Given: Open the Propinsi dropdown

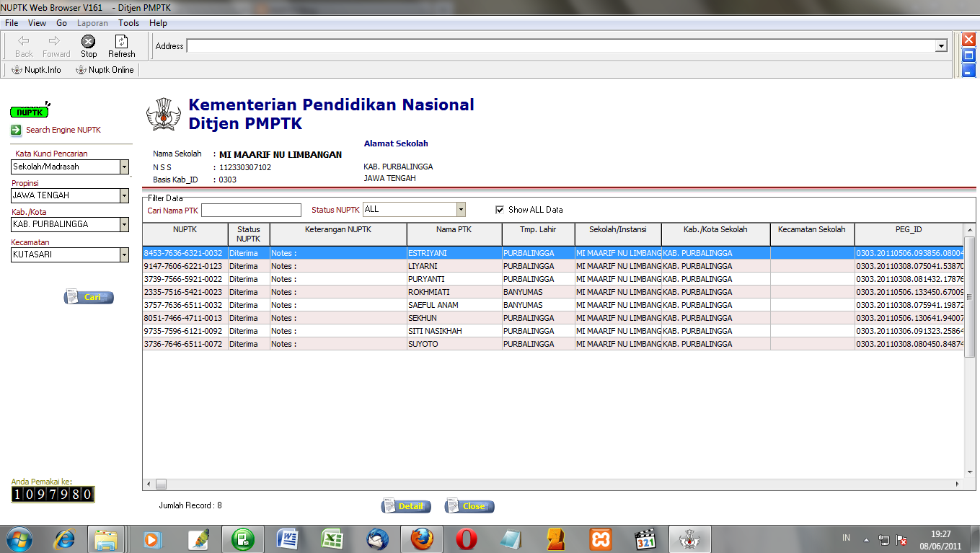Looking at the screenshot, I should coord(124,195).
